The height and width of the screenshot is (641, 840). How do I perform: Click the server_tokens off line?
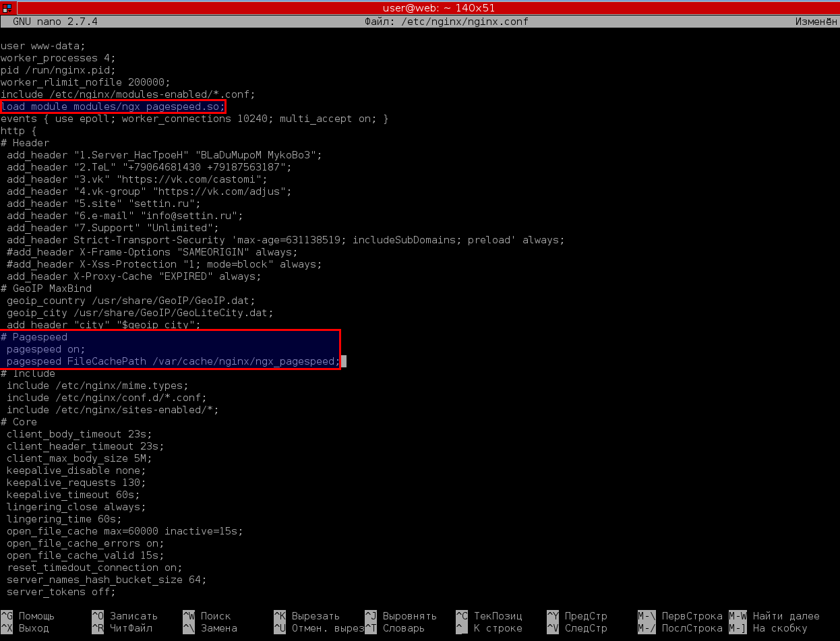(61, 592)
